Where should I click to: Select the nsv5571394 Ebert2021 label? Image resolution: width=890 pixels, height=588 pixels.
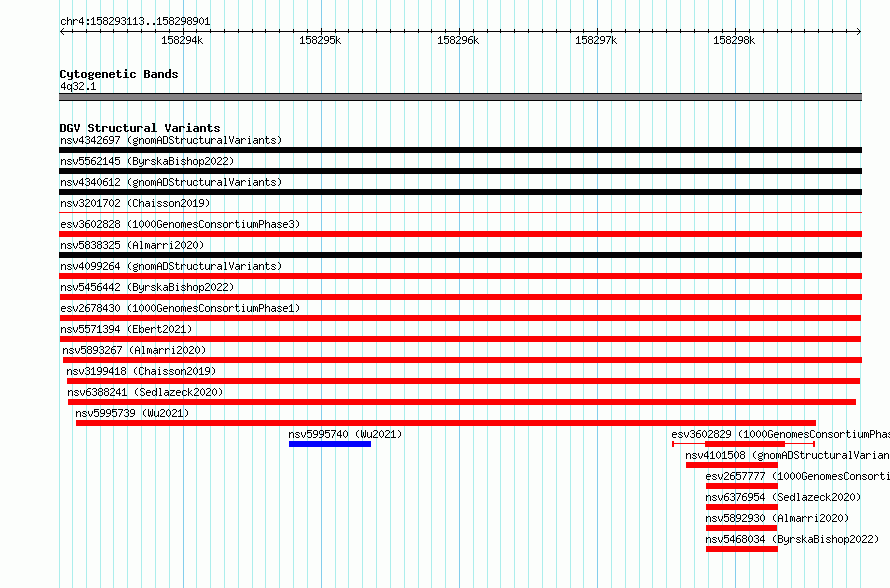coord(126,329)
